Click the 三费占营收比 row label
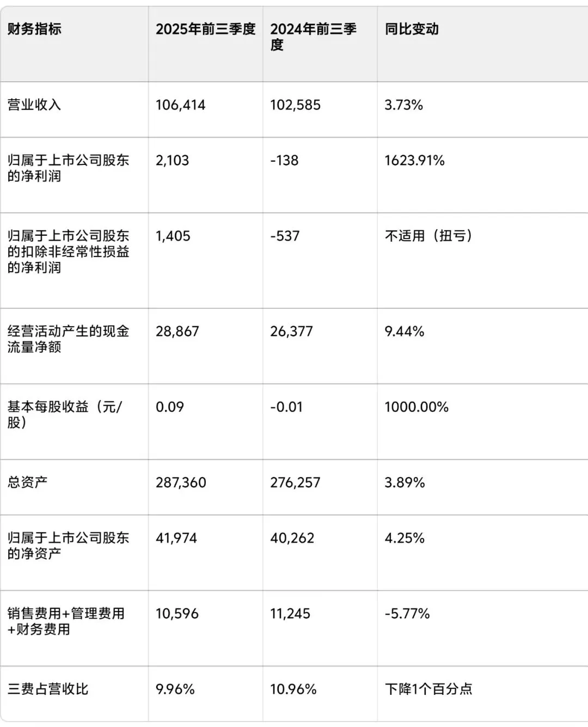Viewport: 588px width, 727px height. click(48, 689)
